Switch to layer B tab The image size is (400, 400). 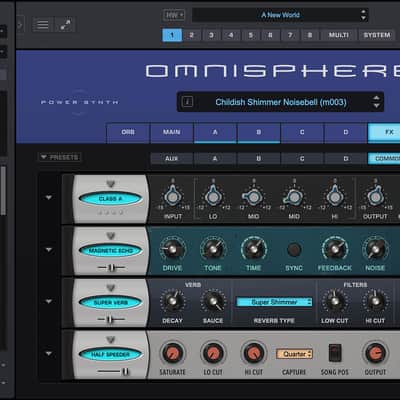tap(259, 132)
